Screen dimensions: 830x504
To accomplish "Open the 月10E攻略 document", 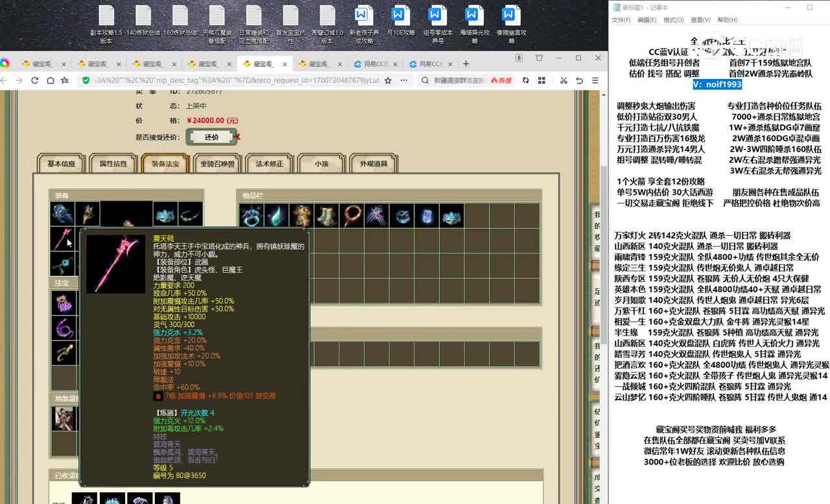I will (x=399, y=21).
